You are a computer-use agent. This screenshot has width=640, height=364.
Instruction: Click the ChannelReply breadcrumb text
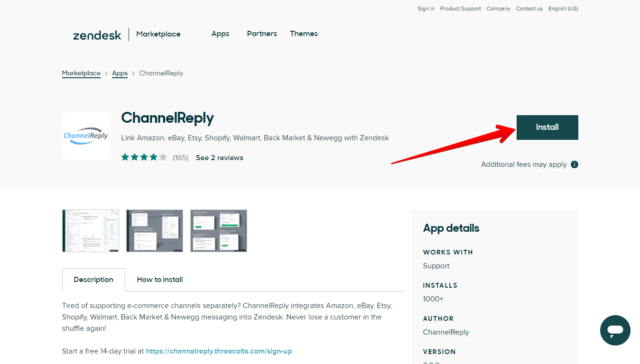coord(161,73)
